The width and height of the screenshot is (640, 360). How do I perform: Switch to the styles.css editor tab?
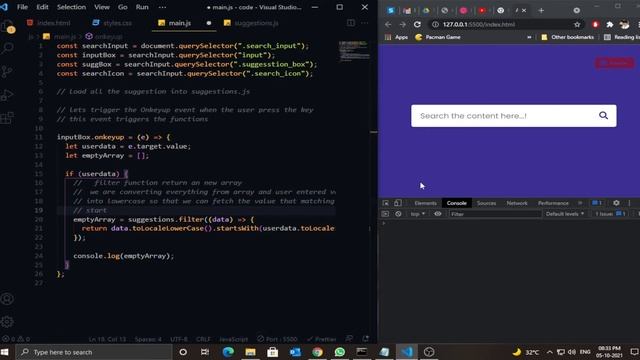click(112, 23)
